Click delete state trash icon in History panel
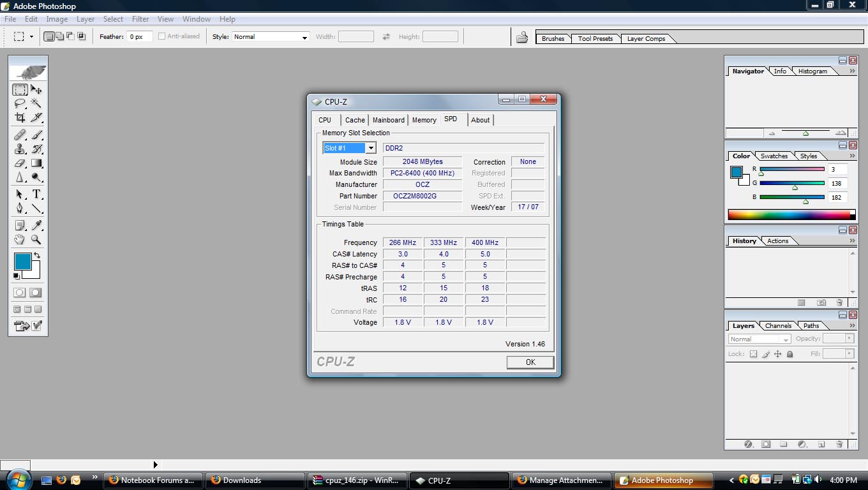The height and width of the screenshot is (490, 868). tap(840, 302)
